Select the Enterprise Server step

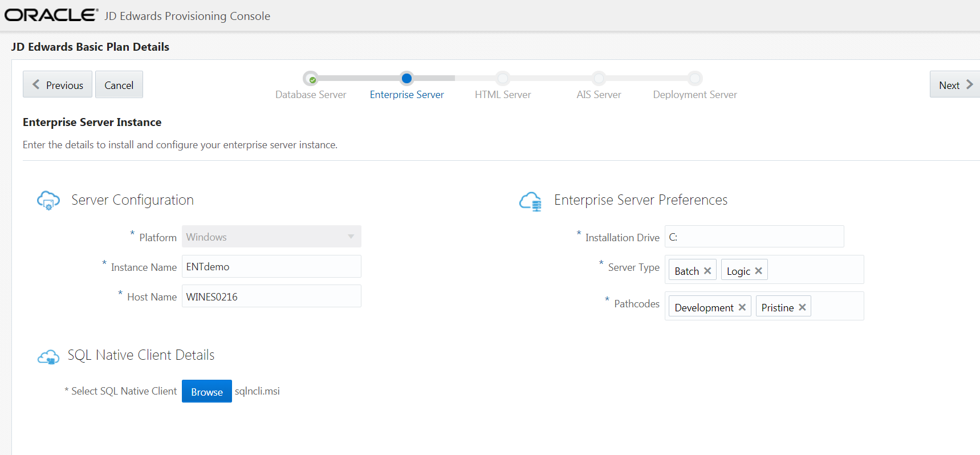(406, 95)
